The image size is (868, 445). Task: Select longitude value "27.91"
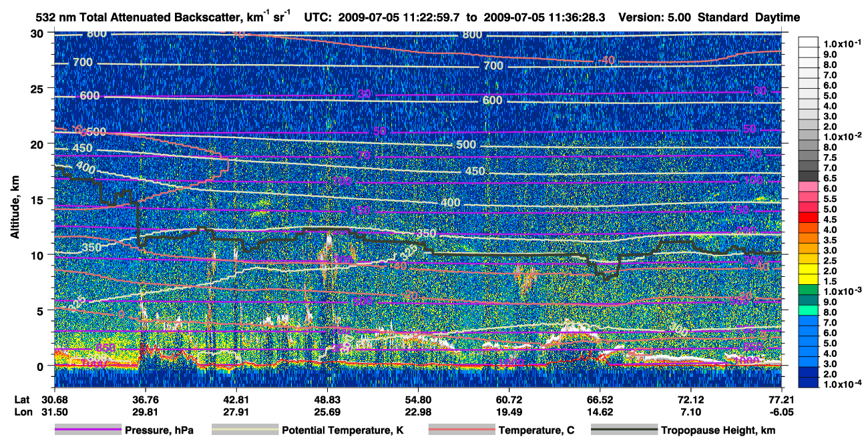point(236,412)
